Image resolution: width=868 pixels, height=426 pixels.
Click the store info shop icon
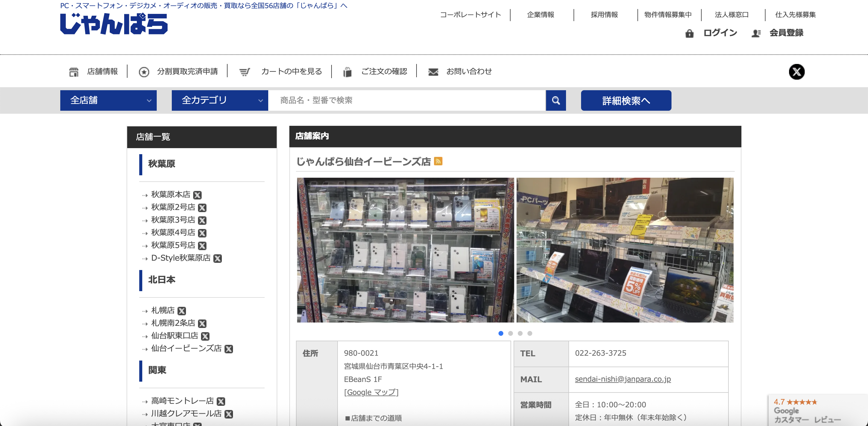74,72
